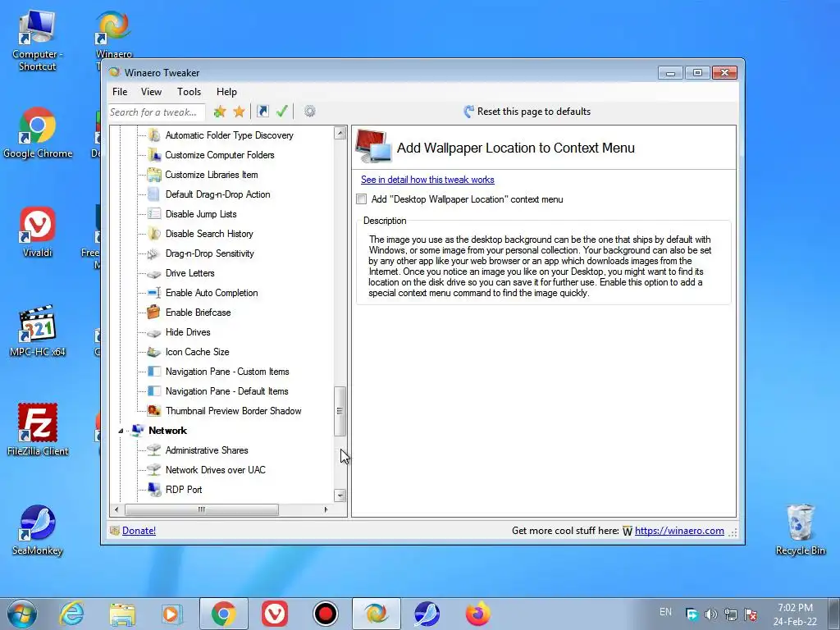
Task: Enable Add Desktop Wallpaper Location context menu checkbox
Action: click(x=362, y=199)
